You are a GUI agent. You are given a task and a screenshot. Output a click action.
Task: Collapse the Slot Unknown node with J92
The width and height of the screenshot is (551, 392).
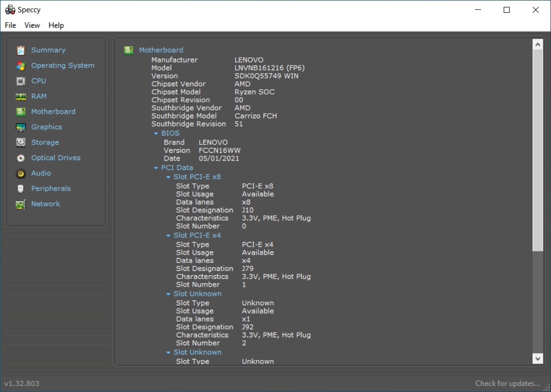(169, 294)
